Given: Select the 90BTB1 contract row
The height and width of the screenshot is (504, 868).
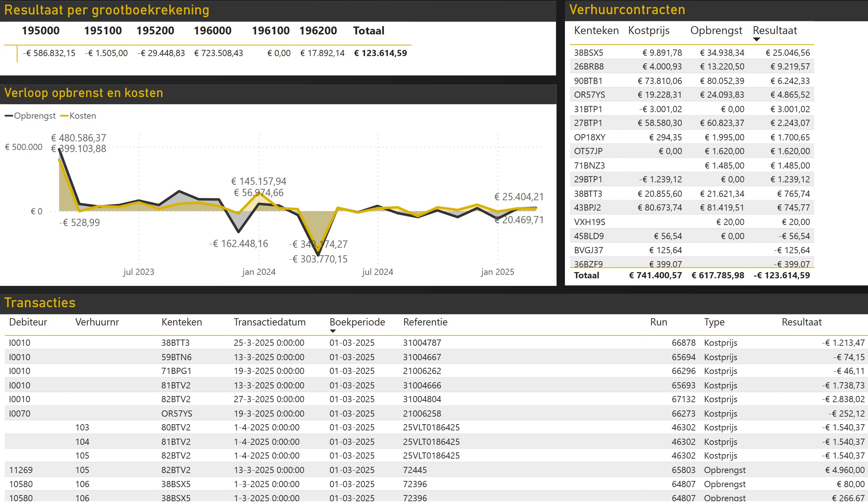Looking at the screenshot, I should click(x=588, y=81).
